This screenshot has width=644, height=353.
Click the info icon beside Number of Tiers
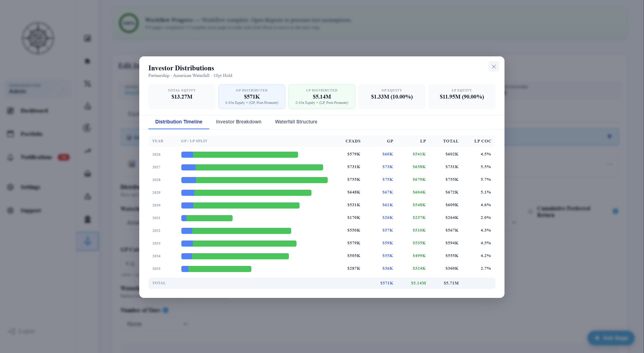click(x=166, y=310)
